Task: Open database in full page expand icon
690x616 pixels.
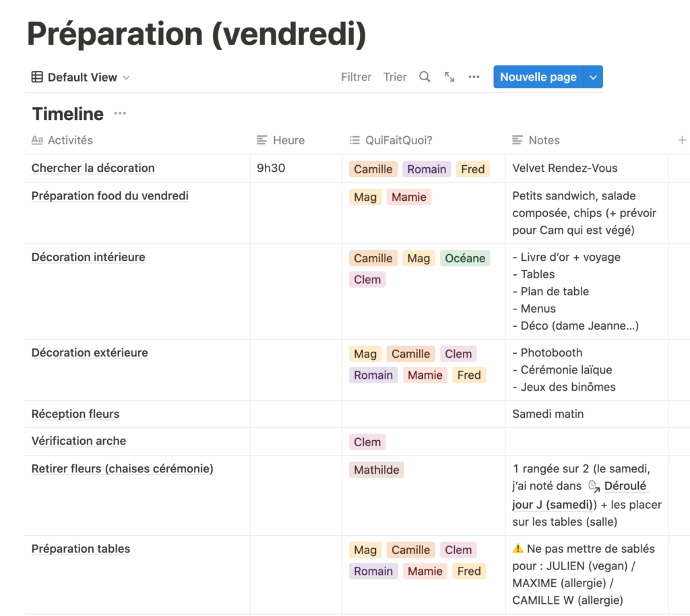Action: coord(449,77)
